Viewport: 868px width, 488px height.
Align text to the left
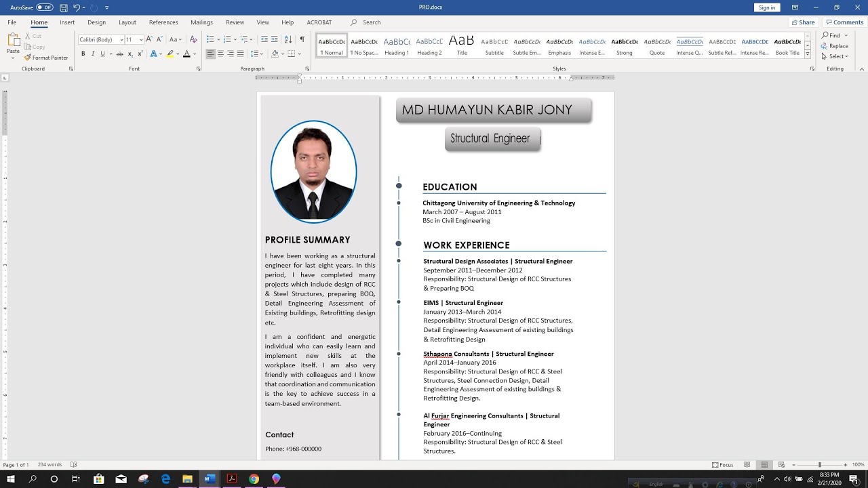pyautogui.click(x=210, y=54)
